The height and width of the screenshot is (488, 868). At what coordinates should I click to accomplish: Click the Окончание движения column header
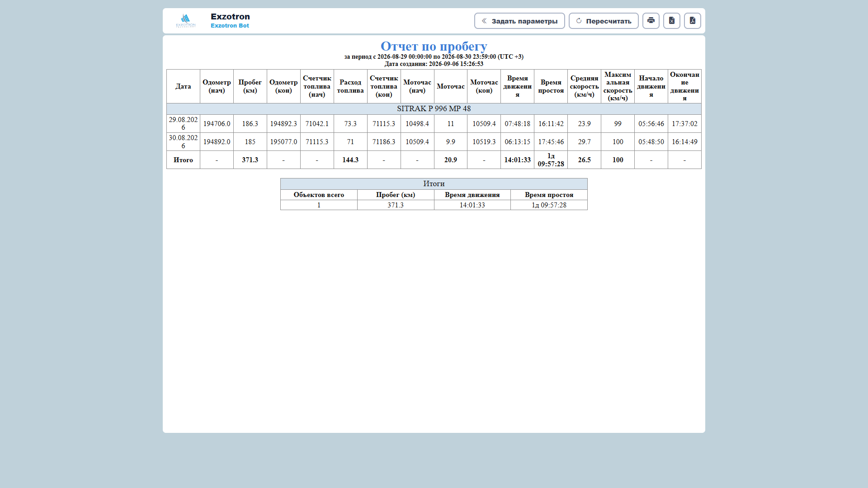click(x=684, y=86)
